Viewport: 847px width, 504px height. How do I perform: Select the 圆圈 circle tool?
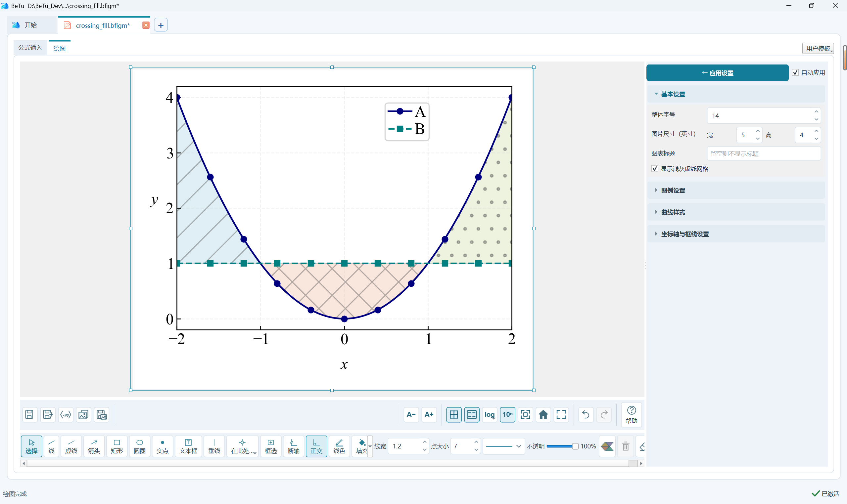point(139,446)
